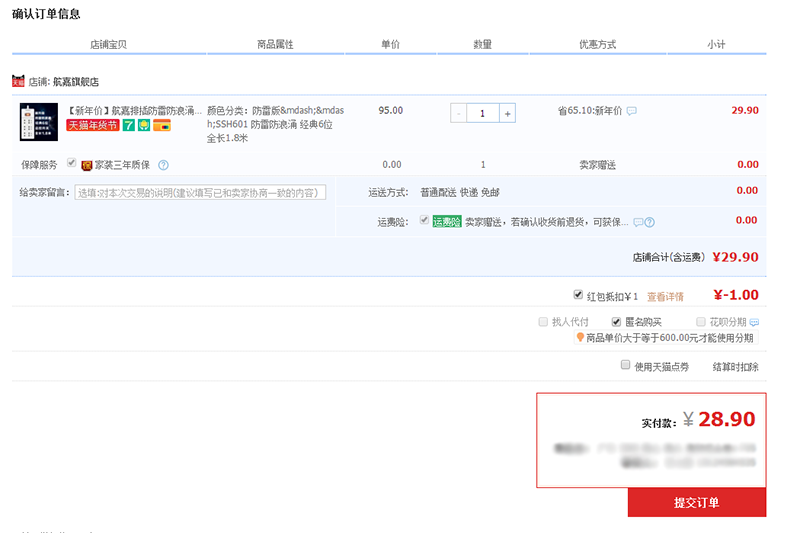The image size is (800, 533).
Task: Open discount comment bubble beside 新年价
Action: (632, 111)
